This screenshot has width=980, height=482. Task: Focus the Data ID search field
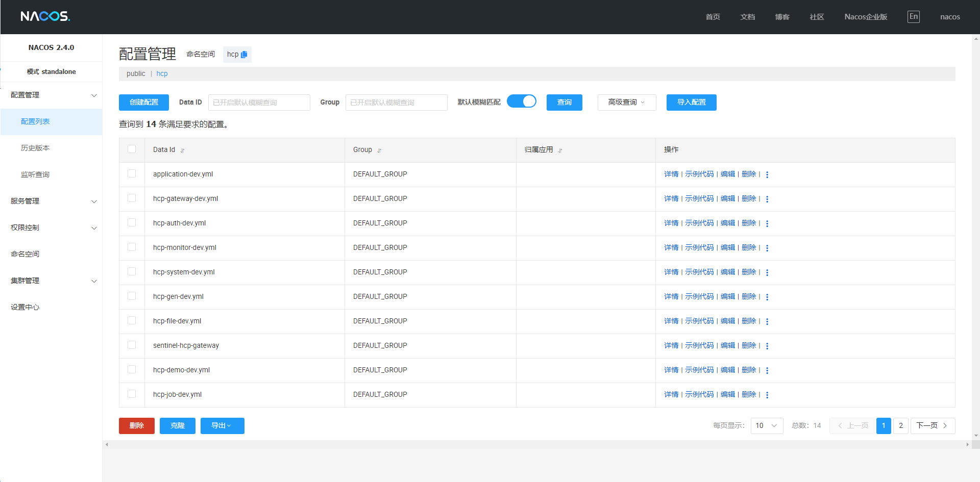[x=259, y=103]
